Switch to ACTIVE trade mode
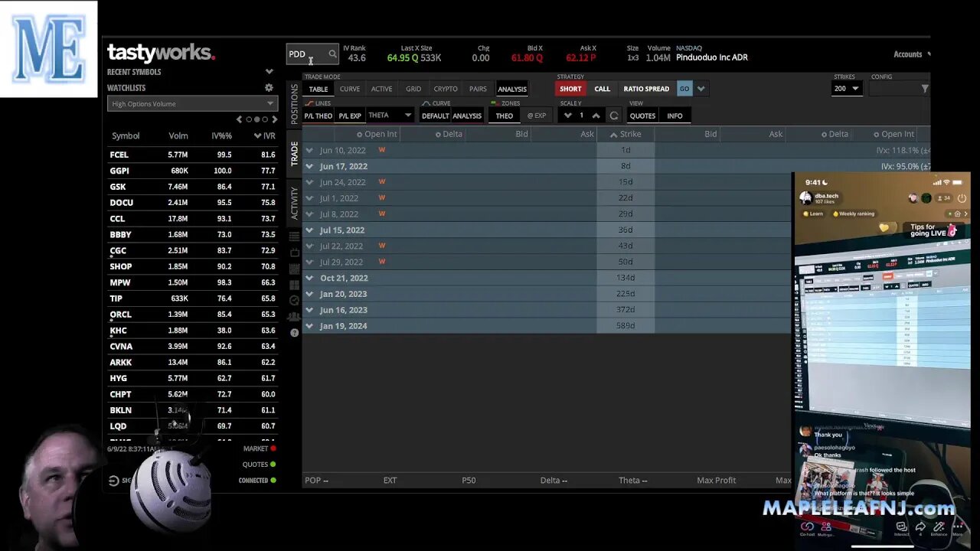Screen dimensions: 980x551 click(x=381, y=89)
